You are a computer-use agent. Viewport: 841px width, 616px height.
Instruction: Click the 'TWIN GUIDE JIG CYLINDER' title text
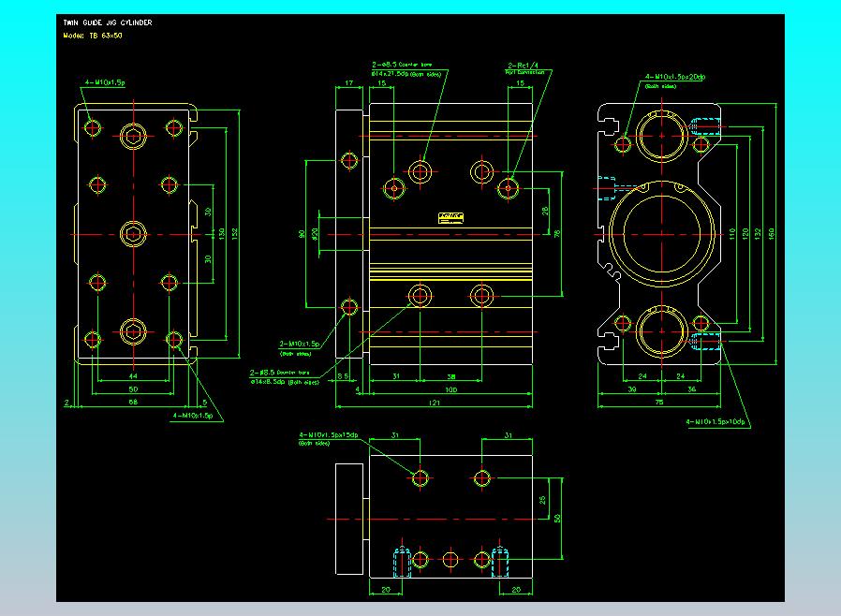click(x=107, y=22)
